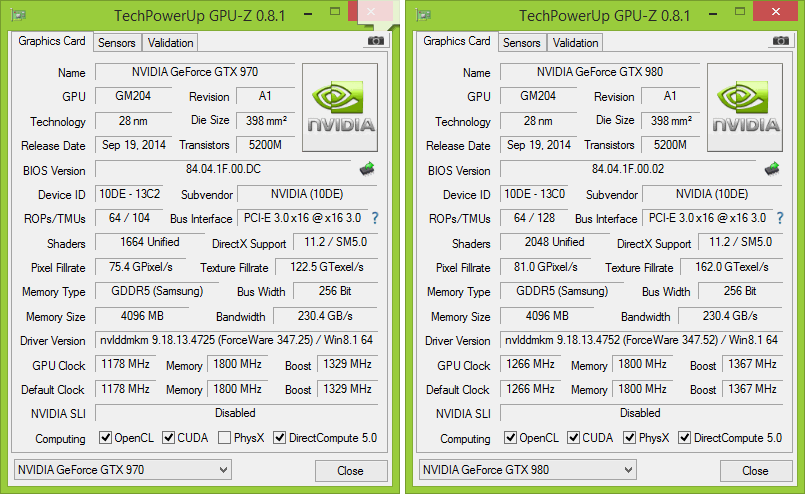The height and width of the screenshot is (494, 805).
Task: Toggle CUDA checkbox in GTX 970 window
Action: (168, 438)
